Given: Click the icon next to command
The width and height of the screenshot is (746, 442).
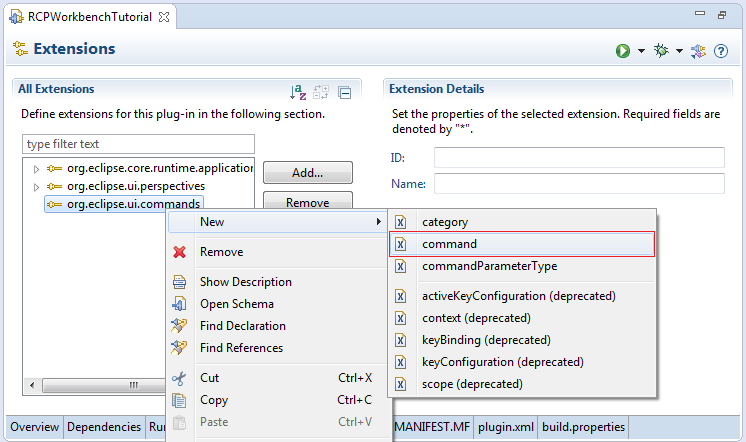Looking at the screenshot, I should coord(401,244).
